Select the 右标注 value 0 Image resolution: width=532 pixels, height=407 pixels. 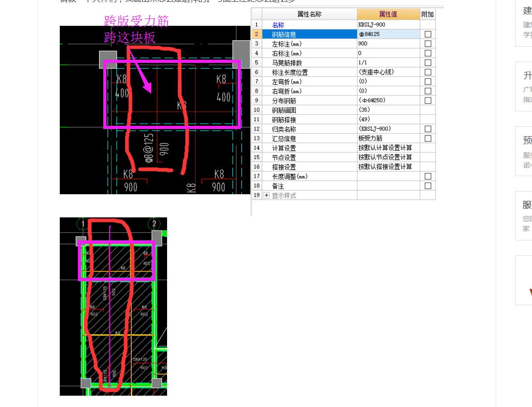click(x=360, y=53)
